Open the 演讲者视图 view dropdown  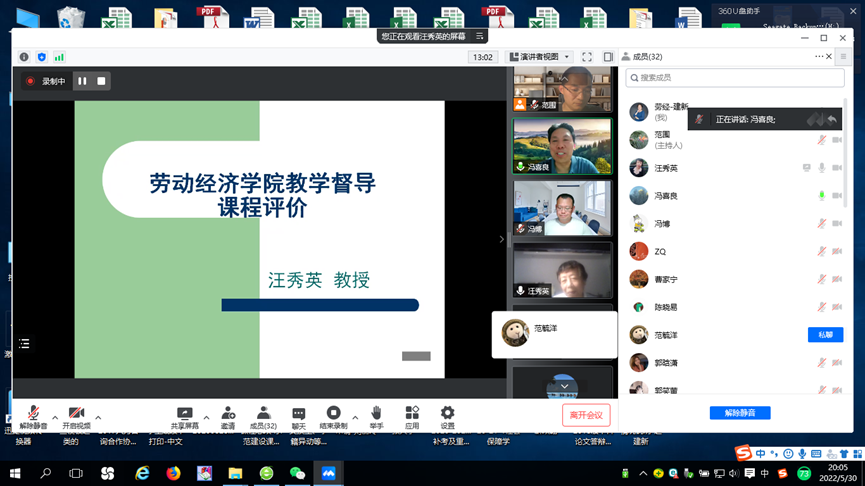pos(541,57)
